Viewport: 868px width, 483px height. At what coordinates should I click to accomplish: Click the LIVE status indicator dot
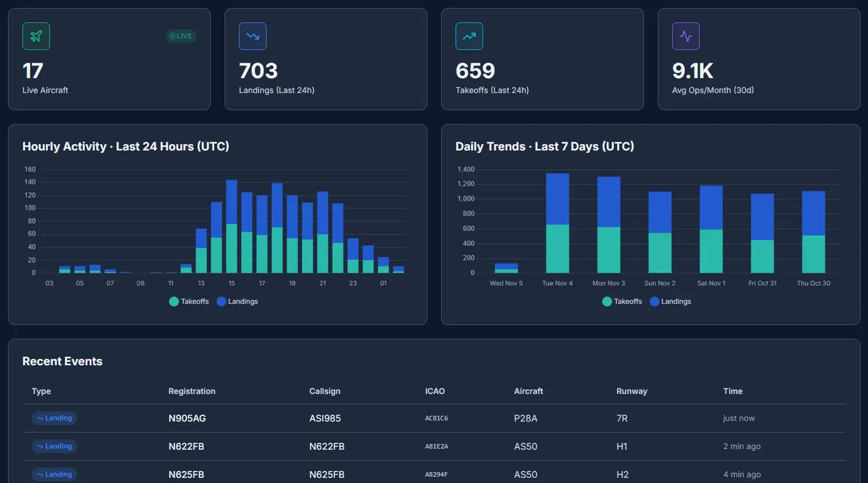coord(172,36)
